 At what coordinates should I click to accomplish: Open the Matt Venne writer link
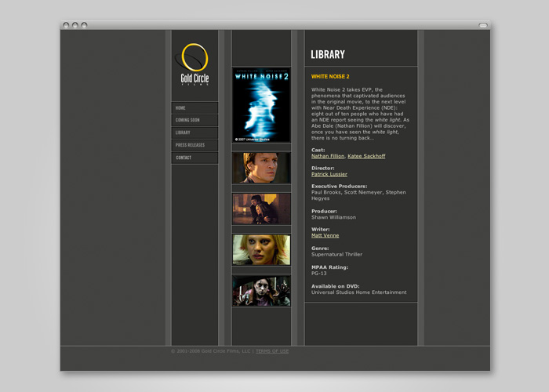click(x=325, y=235)
